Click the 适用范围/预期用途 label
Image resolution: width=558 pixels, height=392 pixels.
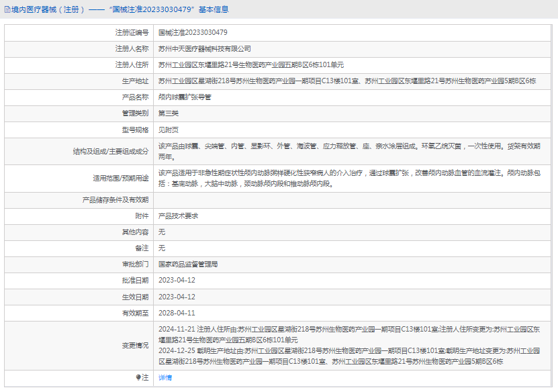pyautogui.click(x=121, y=179)
